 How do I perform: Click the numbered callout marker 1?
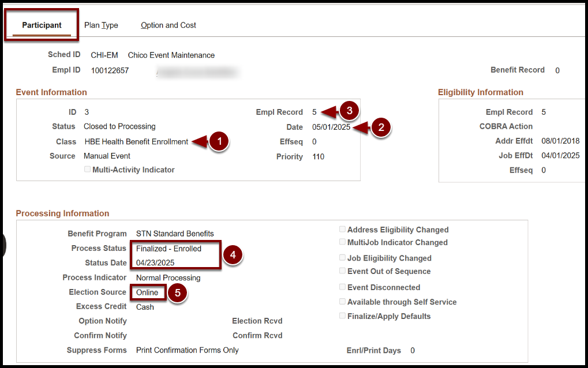pyautogui.click(x=219, y=141)
